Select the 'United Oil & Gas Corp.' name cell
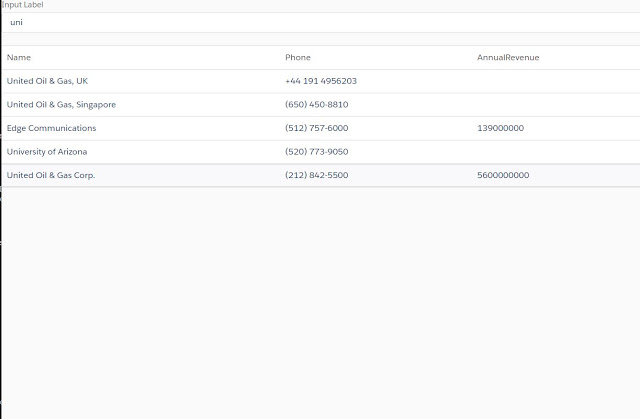 [51, 175]
